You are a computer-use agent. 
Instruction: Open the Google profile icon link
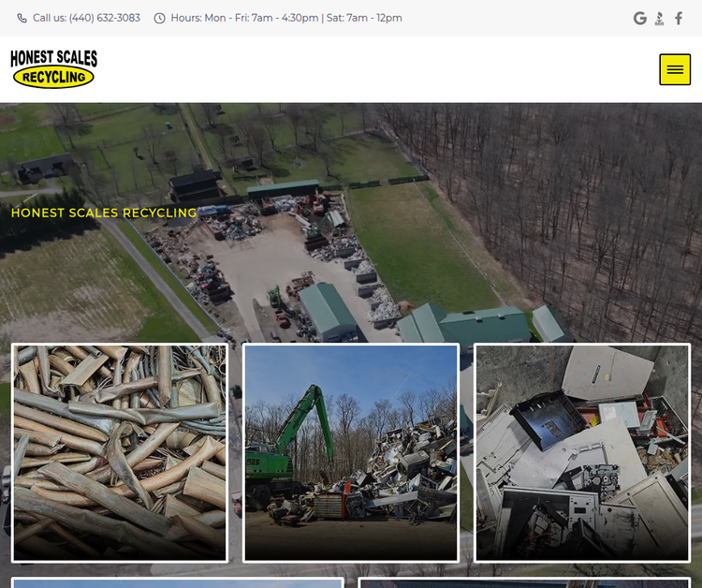tap(640, 18)
